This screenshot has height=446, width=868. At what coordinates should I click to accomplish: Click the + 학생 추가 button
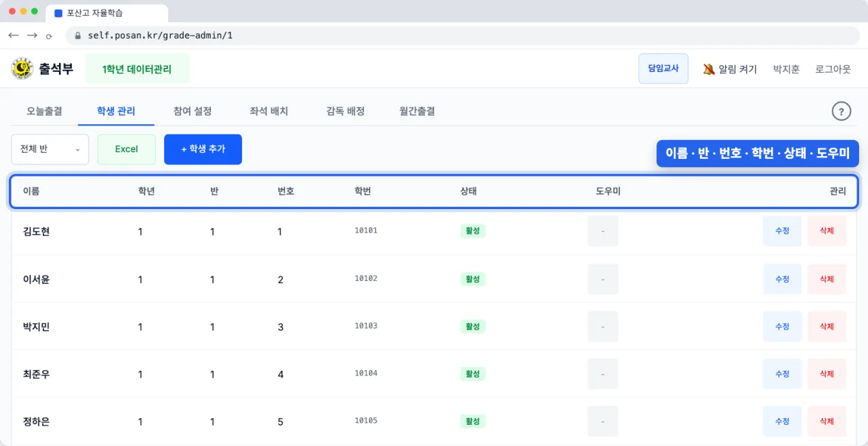coord(203,149)
